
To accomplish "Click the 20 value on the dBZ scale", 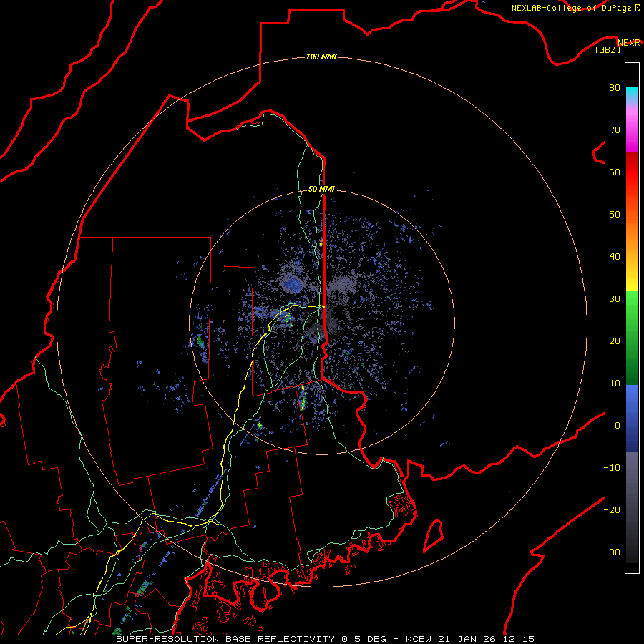I will pos(615,341).
